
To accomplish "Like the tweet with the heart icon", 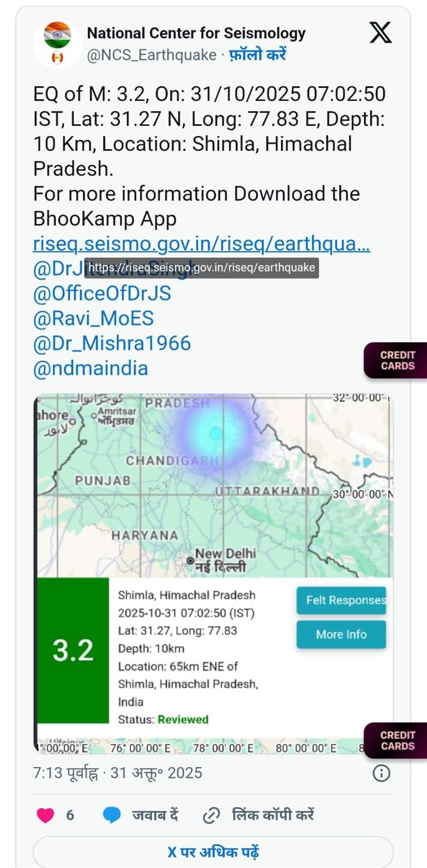I will pyautogui.click(x=45, y=815).
